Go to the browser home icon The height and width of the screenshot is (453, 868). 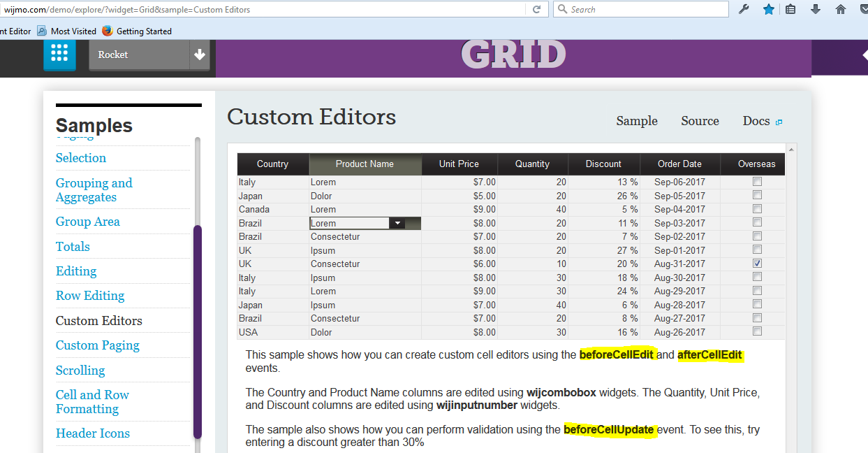[841, 10]
